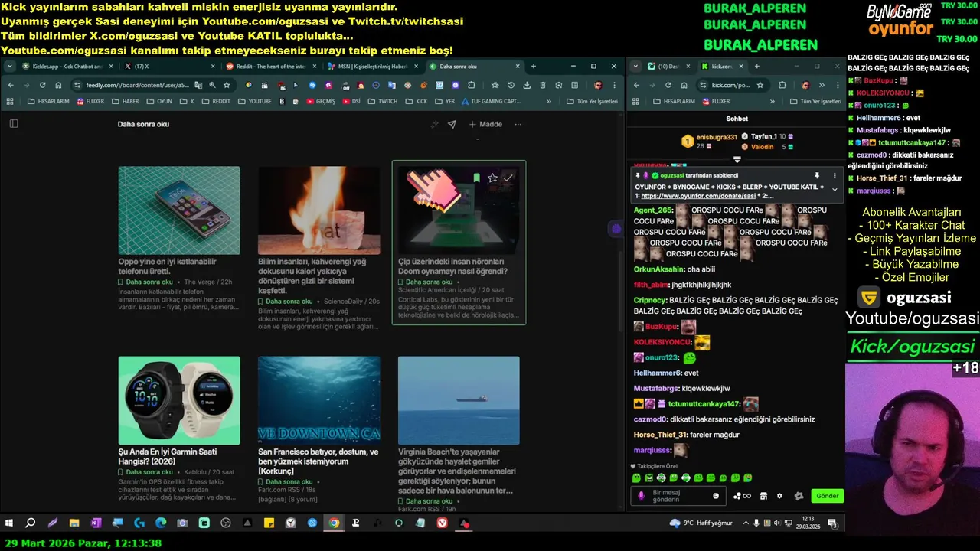Open the ship at sea thumbnail

tap(459, 400)
